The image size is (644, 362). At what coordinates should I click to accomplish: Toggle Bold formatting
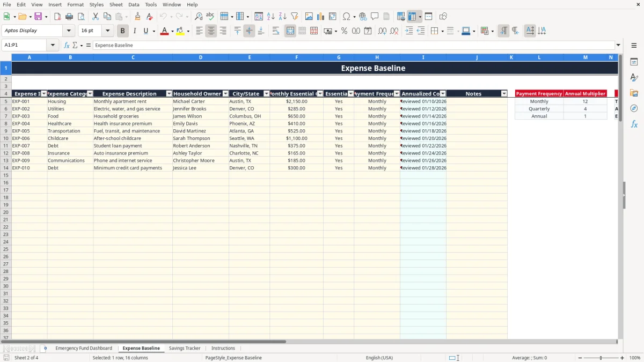[x=123, y=31]
